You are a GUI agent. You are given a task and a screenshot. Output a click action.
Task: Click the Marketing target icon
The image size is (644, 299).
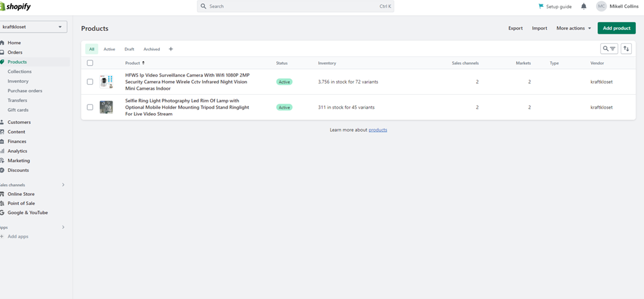pyautogui.click(x=2, y=161)
